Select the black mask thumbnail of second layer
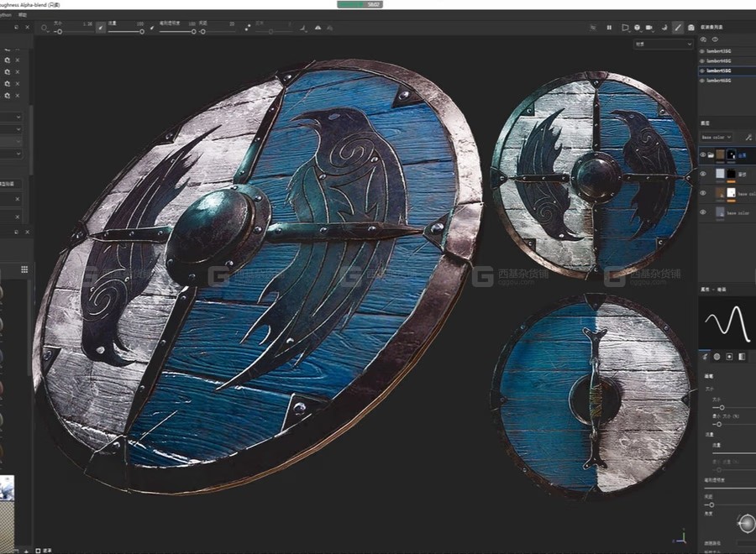The image size is (756, 554). (x=732, y=174)
